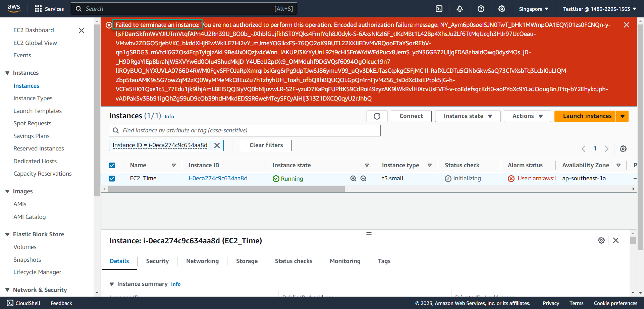This screenshot has height=309, width=644.
Task: Click the Clear filters button
Action: point(266,145)
